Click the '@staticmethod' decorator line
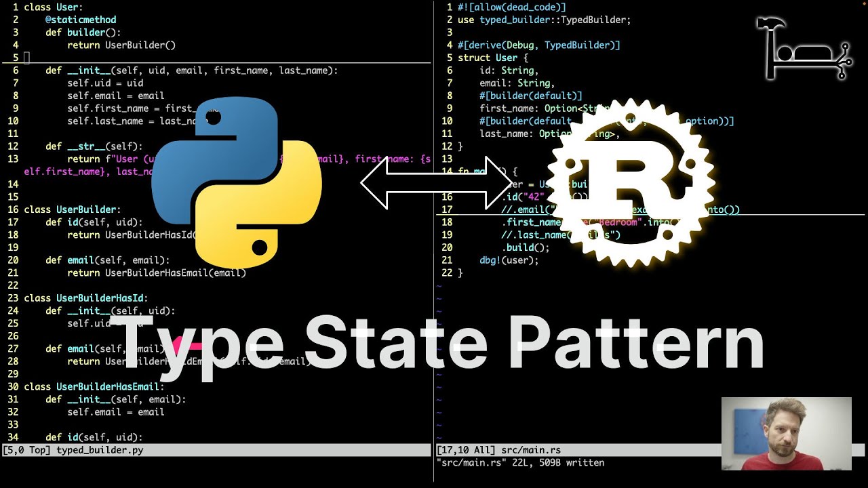Viewport: 868px width, 488px height. coord(81,20)
